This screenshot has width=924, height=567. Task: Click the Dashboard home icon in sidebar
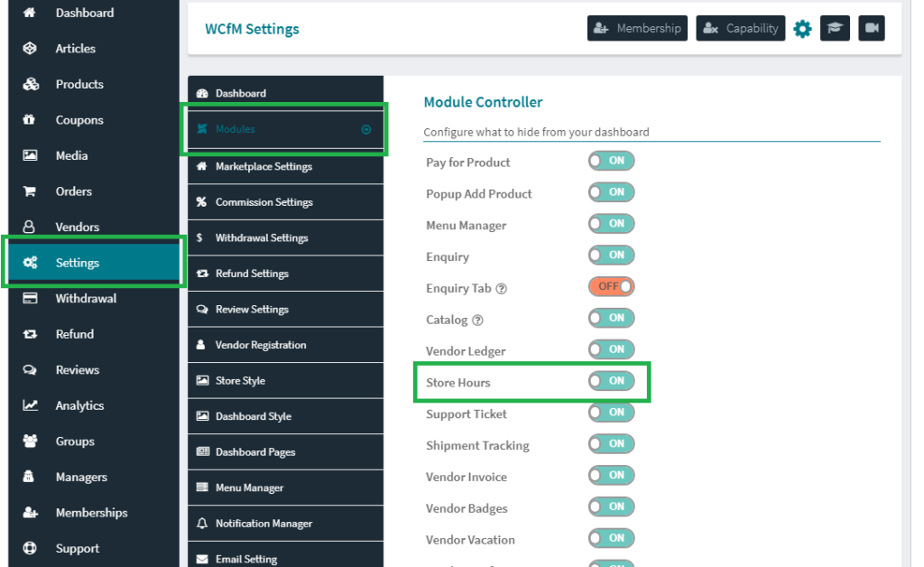pos(30,13)
